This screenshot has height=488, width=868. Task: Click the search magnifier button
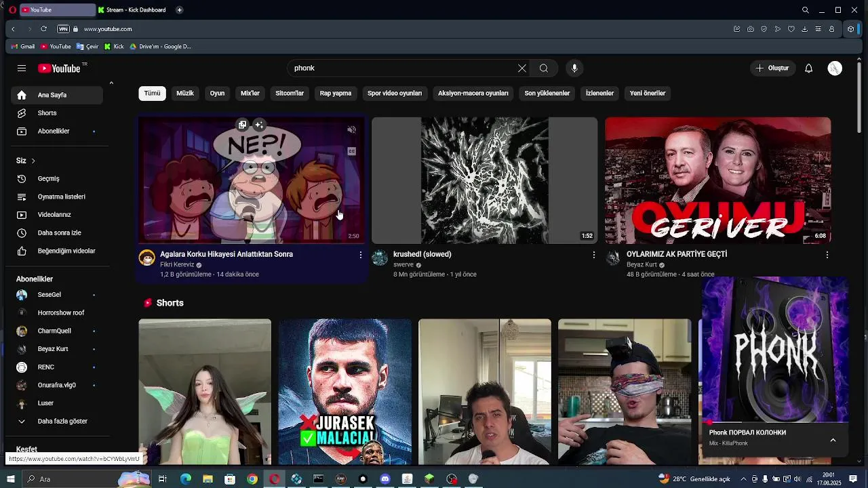click(x=544, y=68)
